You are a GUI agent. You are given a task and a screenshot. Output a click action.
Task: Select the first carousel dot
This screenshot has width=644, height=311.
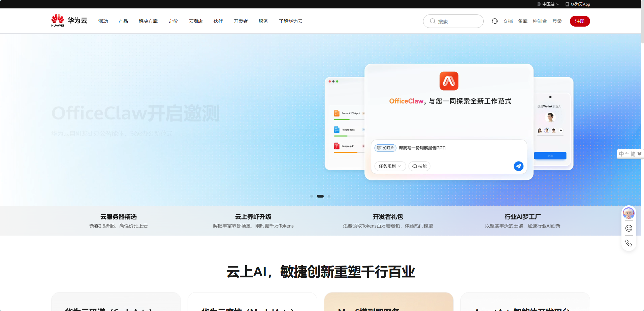click(x=312, y=196)
